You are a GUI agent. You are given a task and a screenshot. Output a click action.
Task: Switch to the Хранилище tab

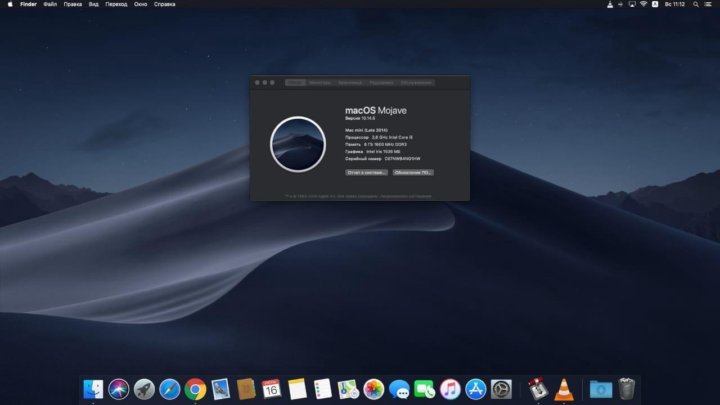coord(350,83)
